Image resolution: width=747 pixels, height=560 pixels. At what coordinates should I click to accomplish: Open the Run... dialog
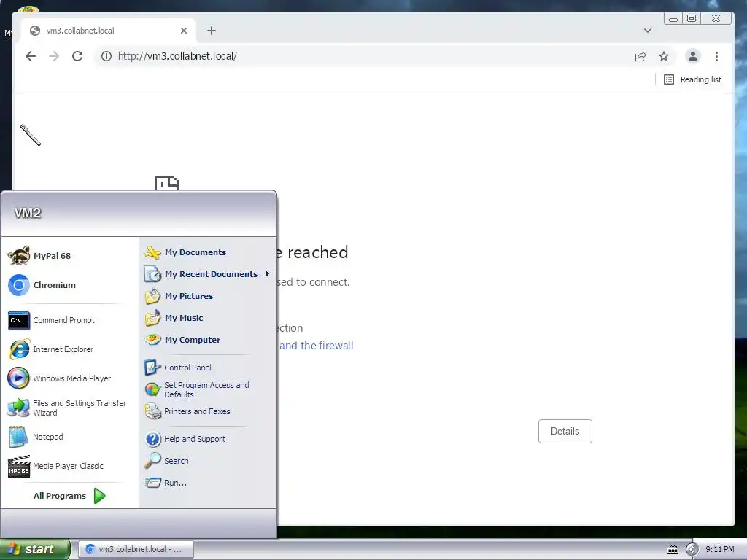(x=208, y=483)
